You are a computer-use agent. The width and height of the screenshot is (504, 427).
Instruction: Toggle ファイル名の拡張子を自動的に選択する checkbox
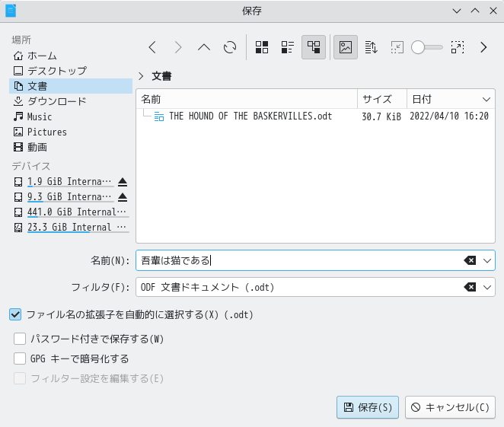[x=15, y=314]
